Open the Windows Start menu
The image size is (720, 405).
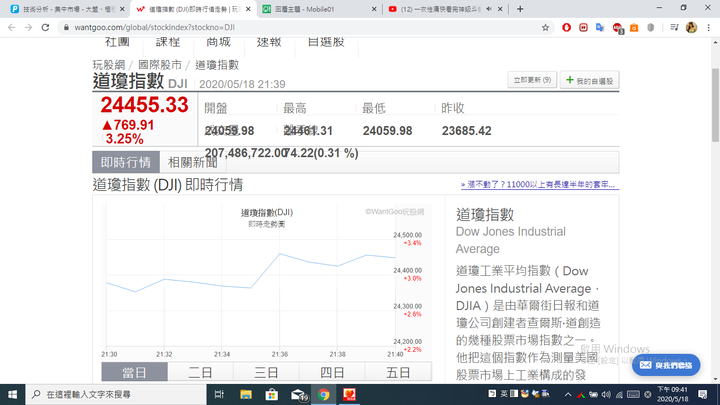click(x=12, y=394)
